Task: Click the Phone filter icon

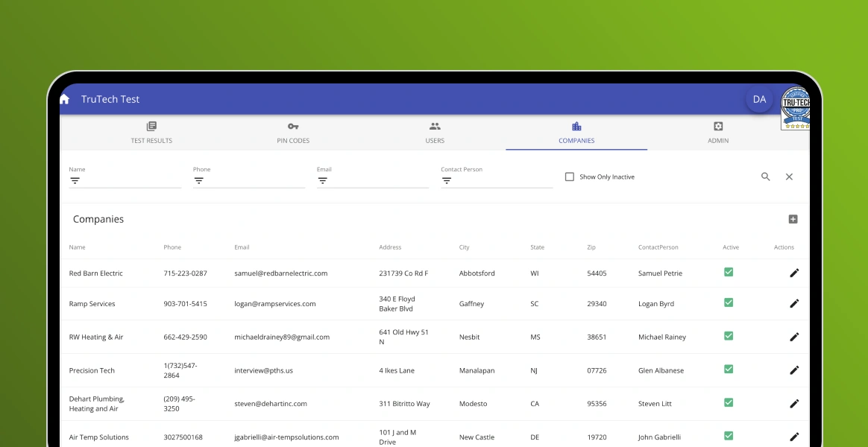Action: pos(199,181)
